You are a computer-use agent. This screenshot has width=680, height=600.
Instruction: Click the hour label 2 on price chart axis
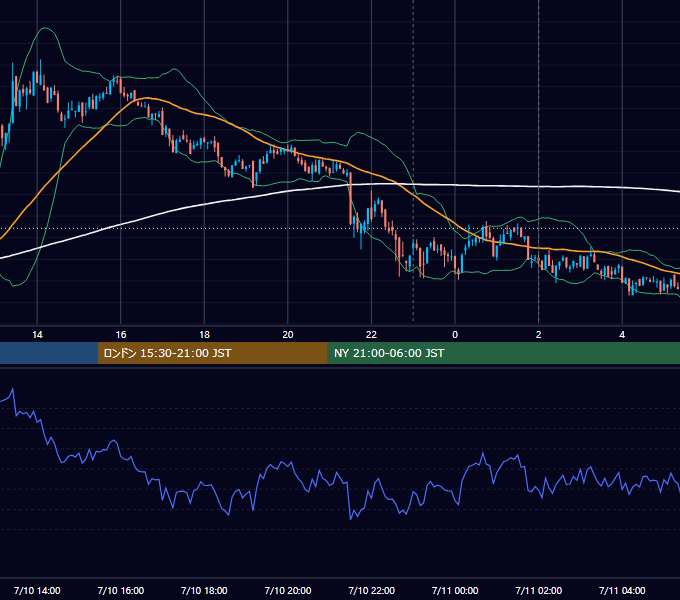click(539, 335)
